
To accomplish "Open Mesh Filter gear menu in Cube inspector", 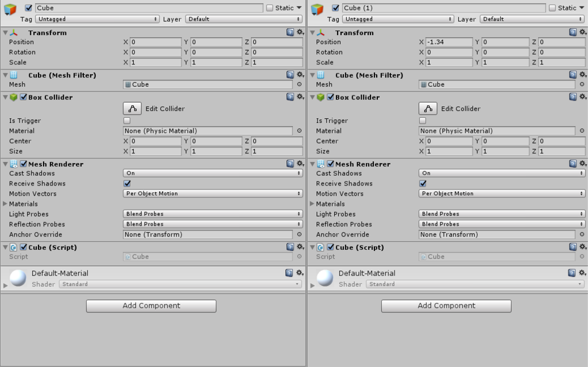I will pyautogui.click(x=300, y=75).
